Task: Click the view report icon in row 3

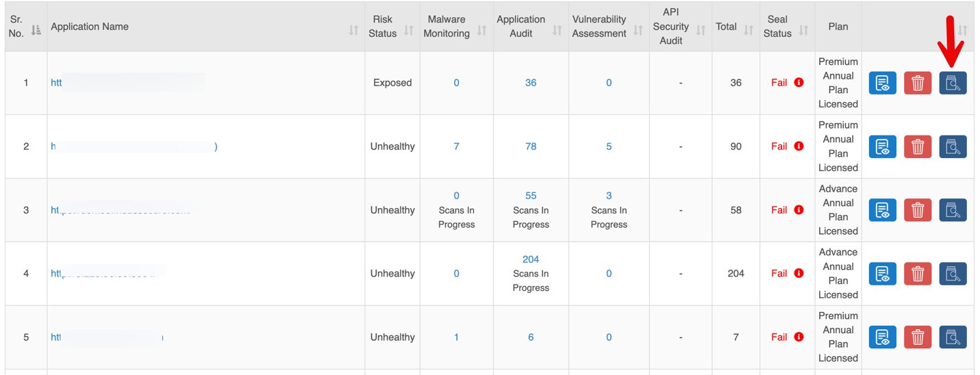Action: [883, 210]
